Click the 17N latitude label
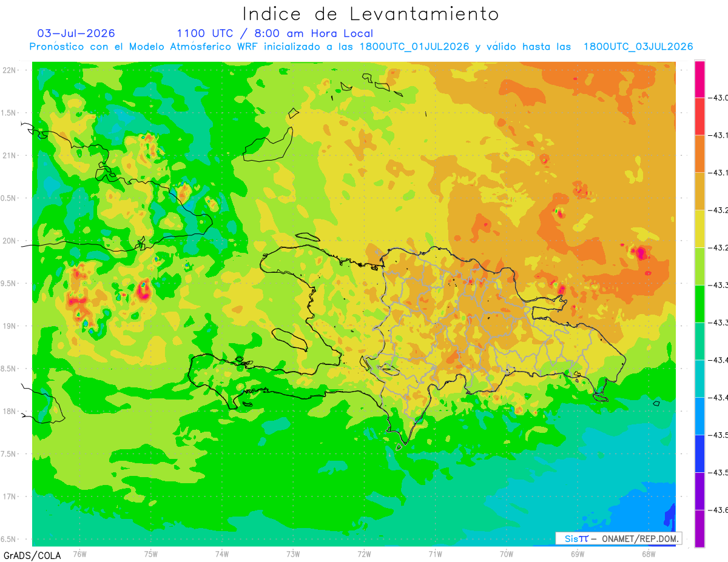The height and width of the screenshot is (562, 728). [10, 497]
